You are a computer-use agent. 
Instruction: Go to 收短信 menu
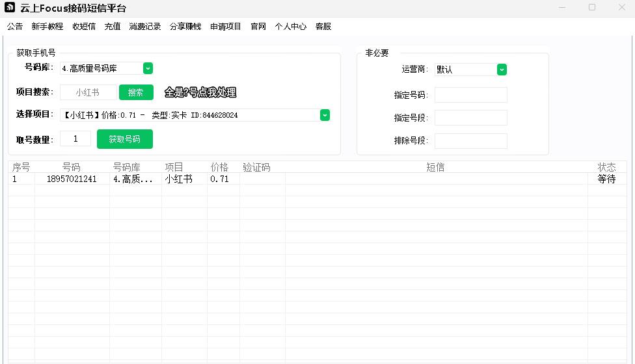pyautogui.click(x=84, y=27)
